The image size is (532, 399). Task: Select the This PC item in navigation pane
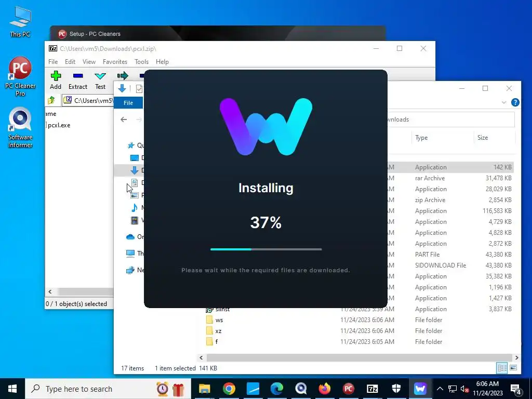point(130,253)
